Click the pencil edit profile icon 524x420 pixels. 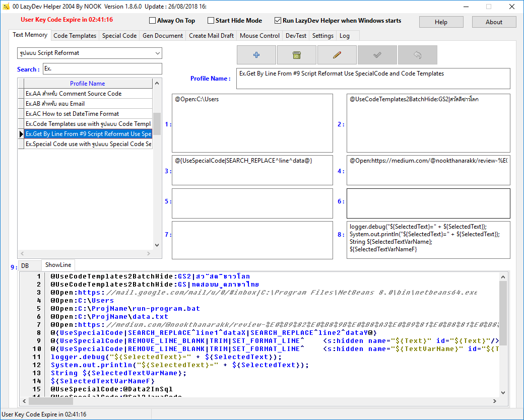(x=337, y=55)
